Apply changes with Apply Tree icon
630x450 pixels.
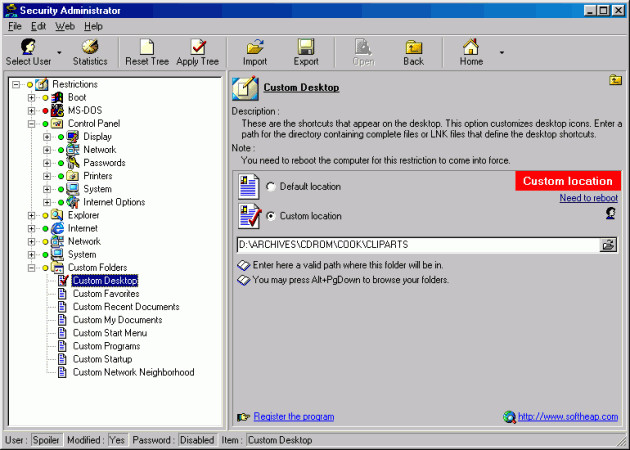pos(198,47)
